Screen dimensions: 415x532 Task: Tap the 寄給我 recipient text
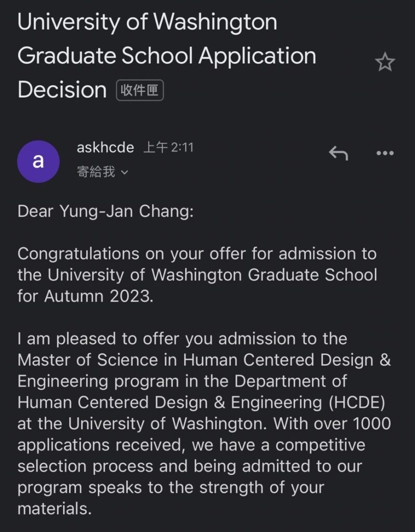pyautogui.click(x=96, y=171)
